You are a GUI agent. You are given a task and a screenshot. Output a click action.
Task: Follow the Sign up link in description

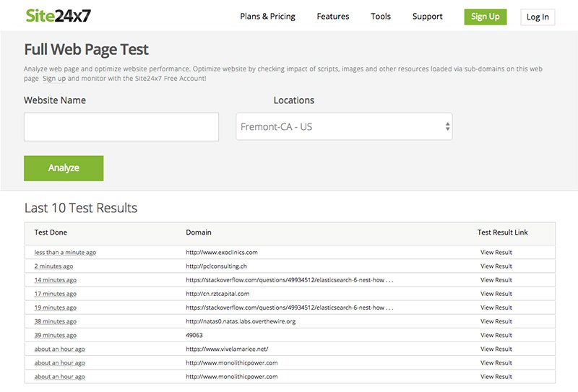click(x=54, y=78)
